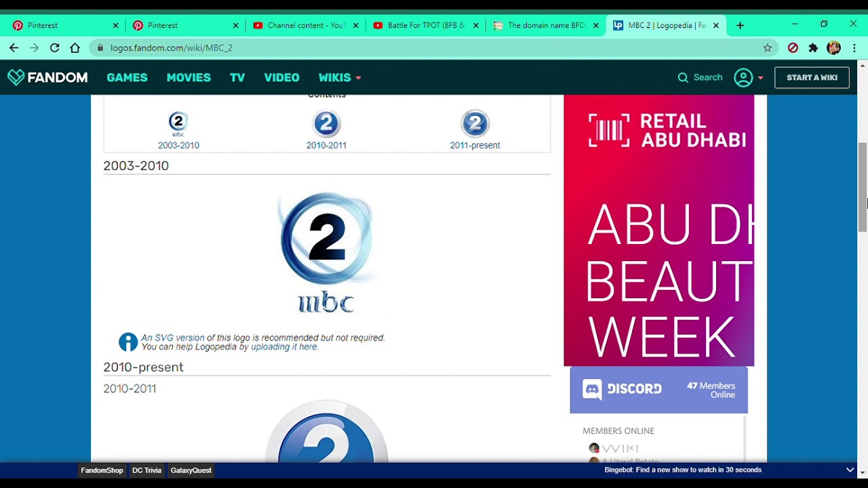The image size is (868, 488).
Task: Open the TV menu item
Action: pyautogui.click(x=237, y=77)
